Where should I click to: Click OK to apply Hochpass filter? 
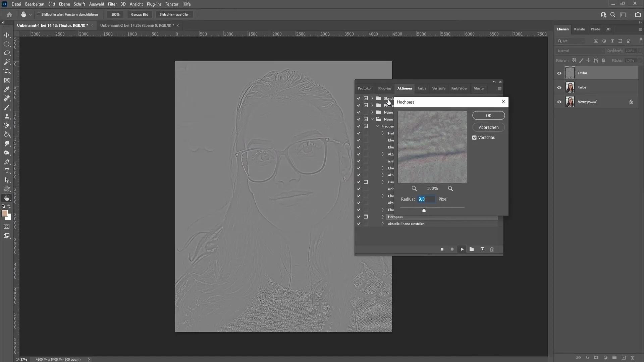(x=488, y=115)
